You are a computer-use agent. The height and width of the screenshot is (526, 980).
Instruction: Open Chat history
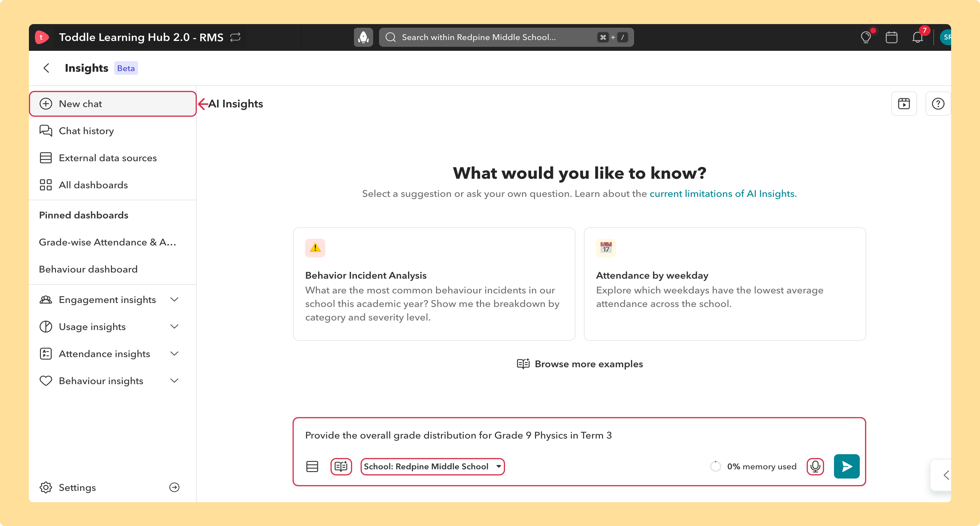pos(113,131)
